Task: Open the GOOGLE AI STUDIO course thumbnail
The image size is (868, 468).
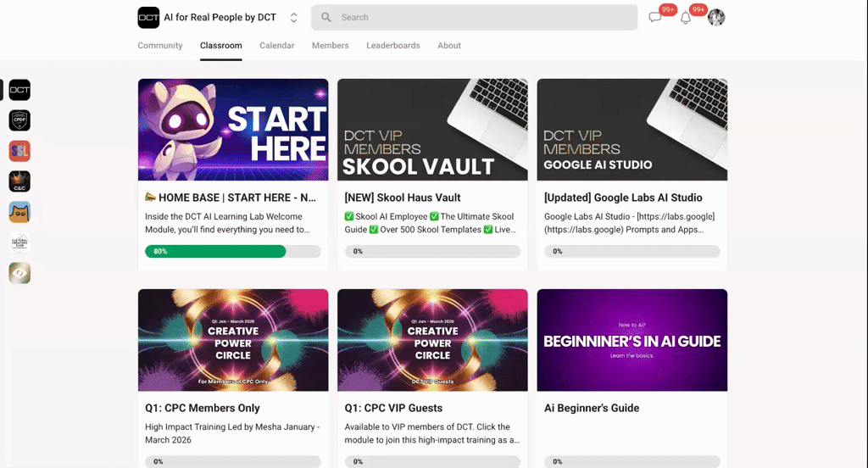Action: [x=632, y=130]
